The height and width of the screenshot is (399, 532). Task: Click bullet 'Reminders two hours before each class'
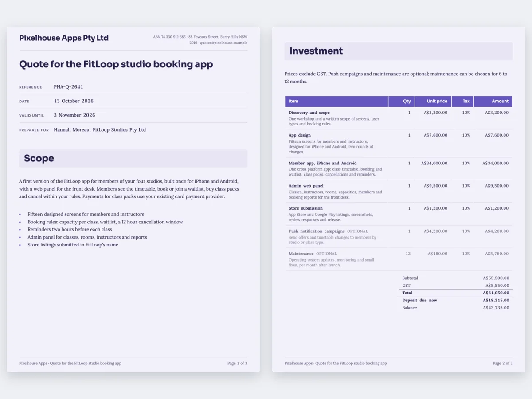70,229
